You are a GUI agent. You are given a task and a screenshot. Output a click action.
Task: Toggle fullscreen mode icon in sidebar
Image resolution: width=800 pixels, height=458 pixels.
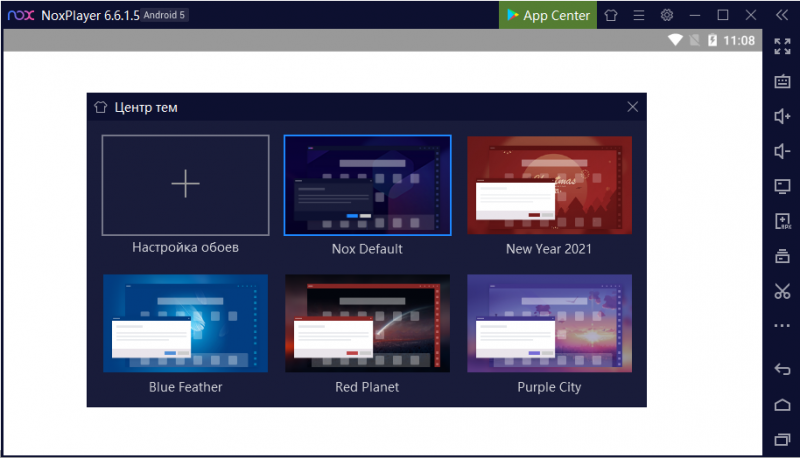pos(782,46)
